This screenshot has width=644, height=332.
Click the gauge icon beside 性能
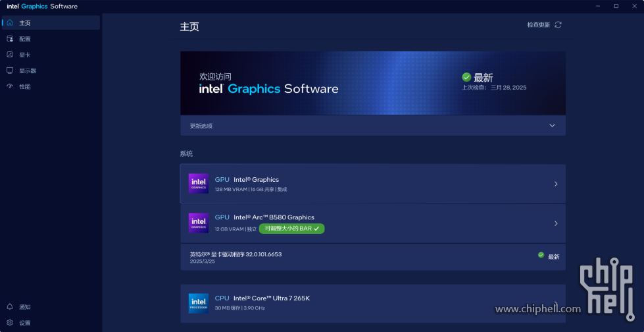[x=10, y=86]
